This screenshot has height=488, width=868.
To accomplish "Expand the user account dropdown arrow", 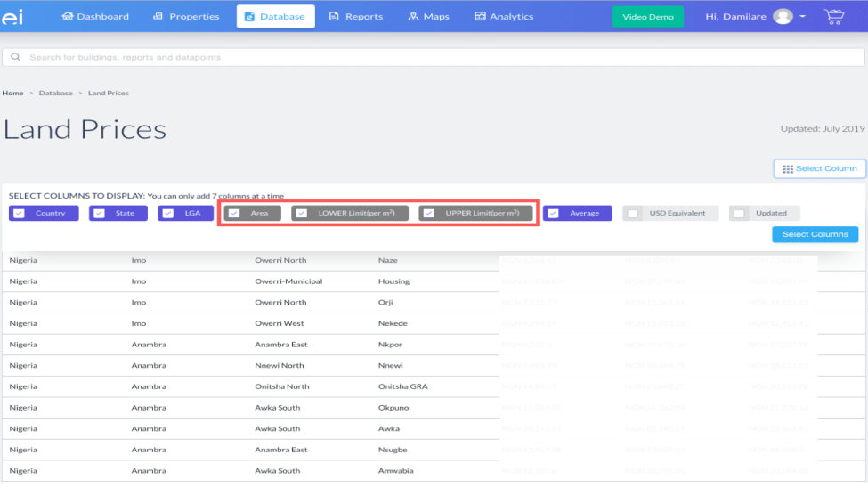I will pos(803,17).
